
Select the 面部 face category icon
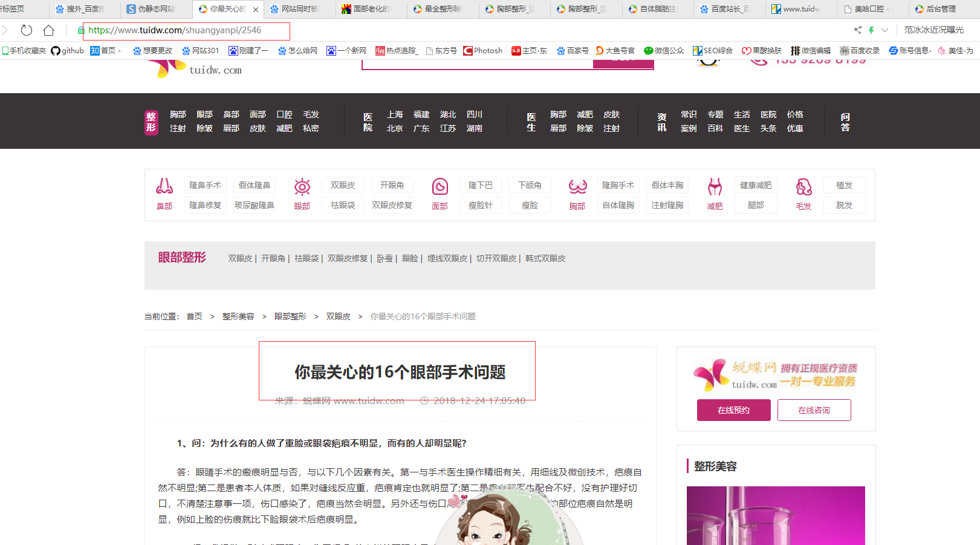point(440,186)
